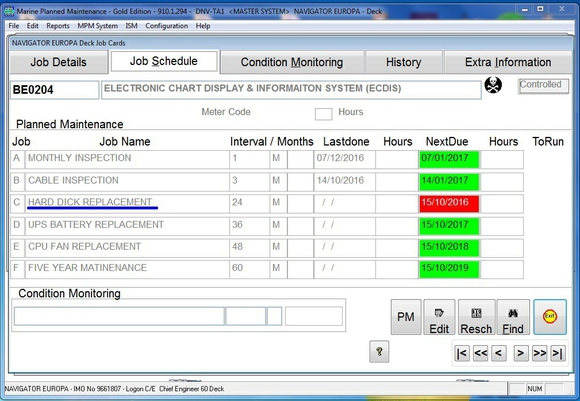Switch to the Job Details tab
This screenshot has width=580, height=401.
click(x=58, y=62)
